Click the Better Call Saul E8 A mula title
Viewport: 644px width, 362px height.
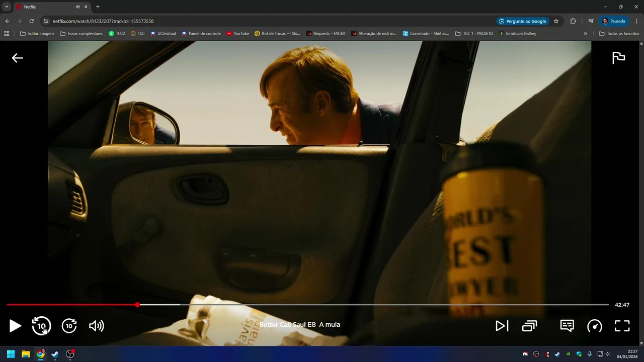point(300,324)
